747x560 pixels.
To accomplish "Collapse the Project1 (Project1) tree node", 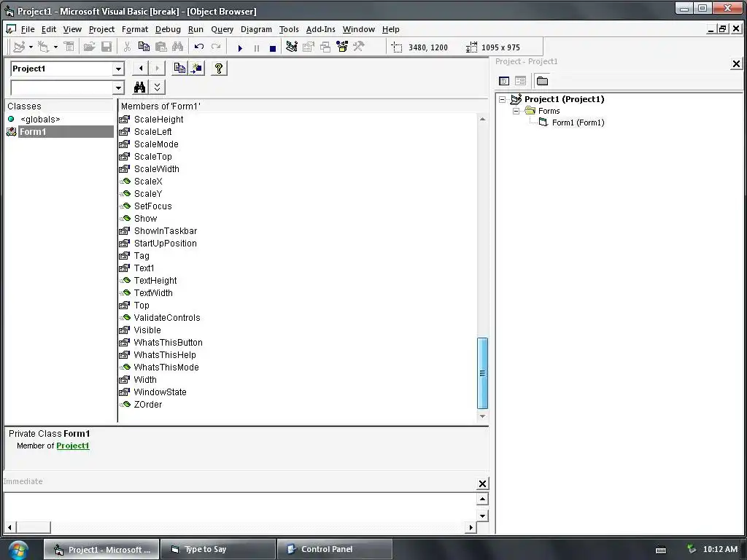I will pyautogui.click(x=502, y=99).
